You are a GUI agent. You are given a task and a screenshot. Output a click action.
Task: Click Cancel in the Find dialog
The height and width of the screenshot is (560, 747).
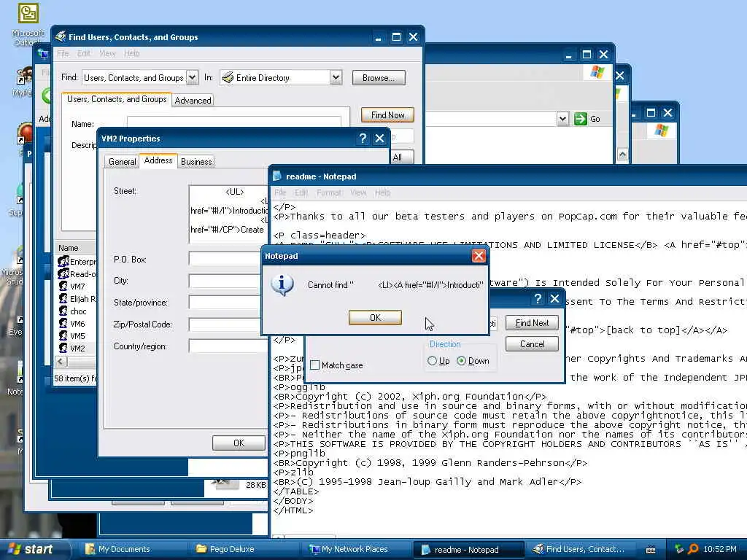pyautogui.click(x=532, y=344)
